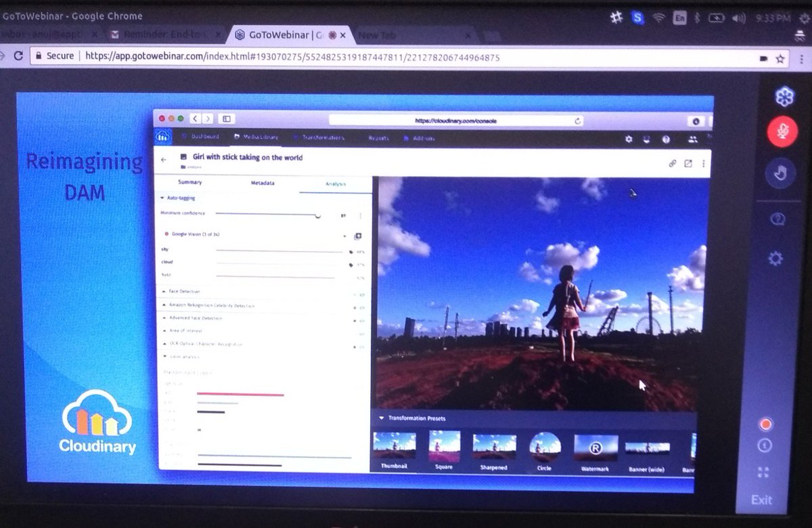Select the Analysis tab

point(335,183)
